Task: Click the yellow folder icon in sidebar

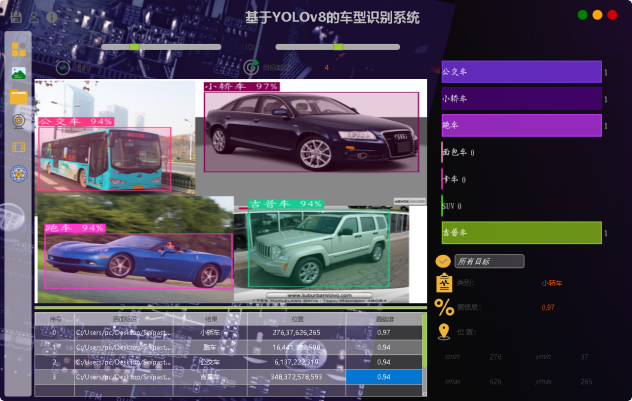Action: 18,97
